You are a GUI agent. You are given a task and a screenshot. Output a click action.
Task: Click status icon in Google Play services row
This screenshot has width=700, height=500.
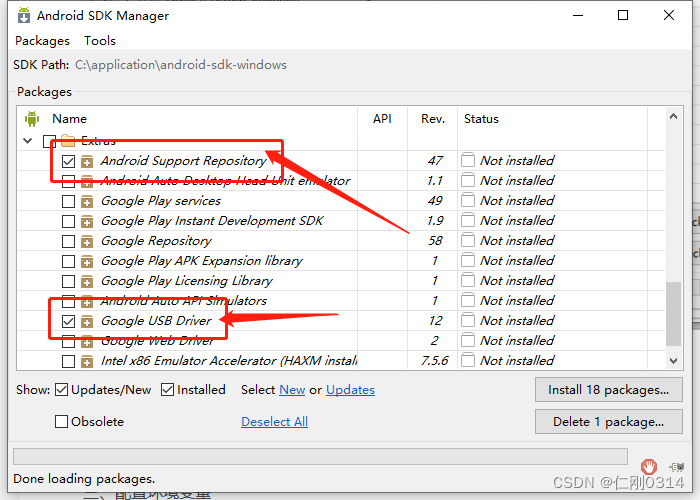coord(468,200)
